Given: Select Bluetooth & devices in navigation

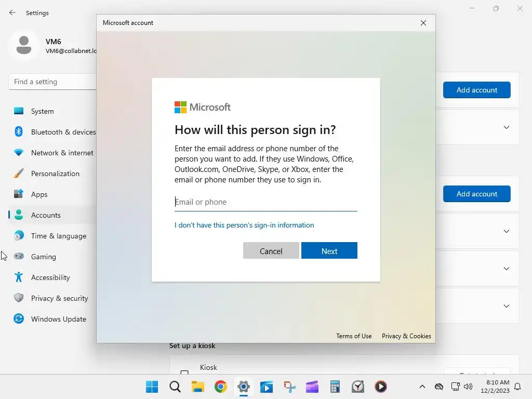Looking at the screenshot, I should point(63,132).
